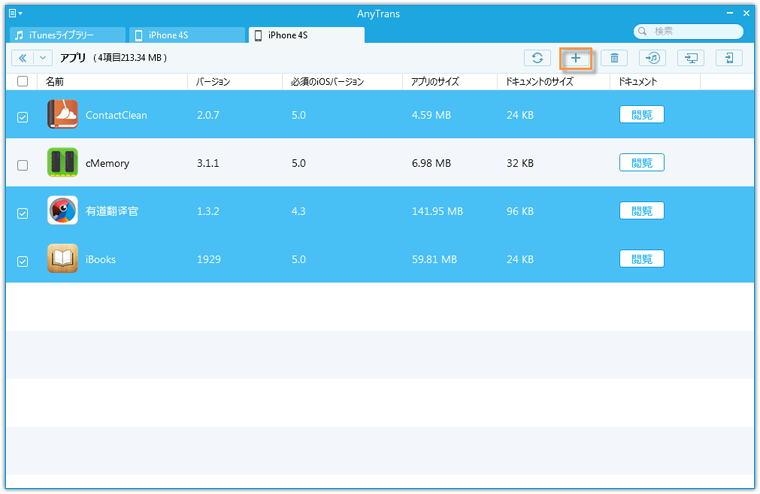760x494 pixels.
Task: Click the send-to-iTunes toolbar icon
Action: tap(652, 58)
